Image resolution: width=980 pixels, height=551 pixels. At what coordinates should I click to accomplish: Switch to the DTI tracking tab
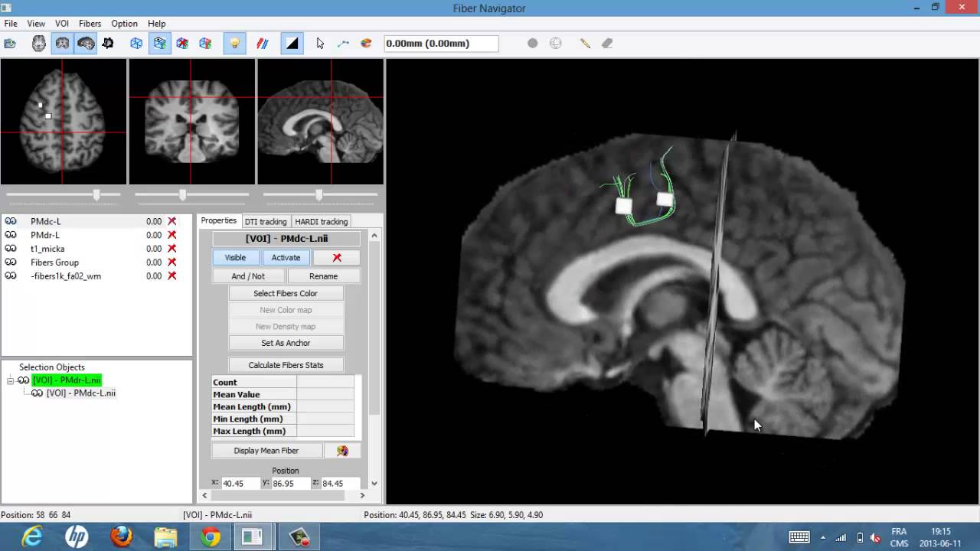click(266, 222)
